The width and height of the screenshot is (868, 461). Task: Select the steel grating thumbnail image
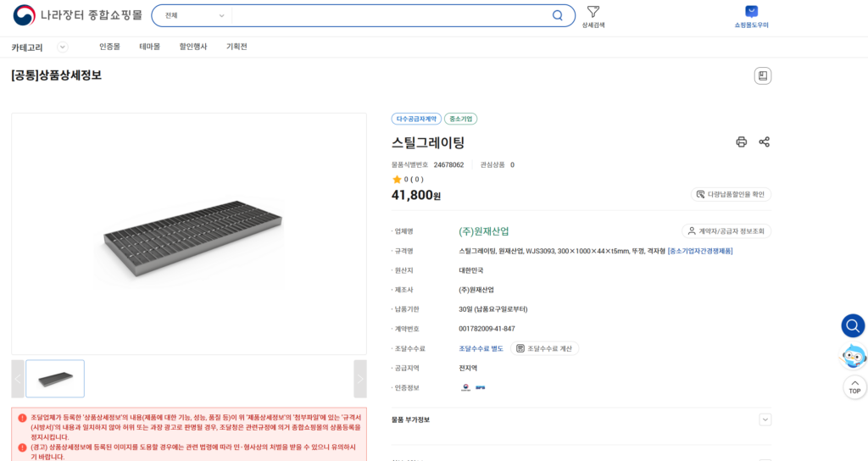(55, 378)
